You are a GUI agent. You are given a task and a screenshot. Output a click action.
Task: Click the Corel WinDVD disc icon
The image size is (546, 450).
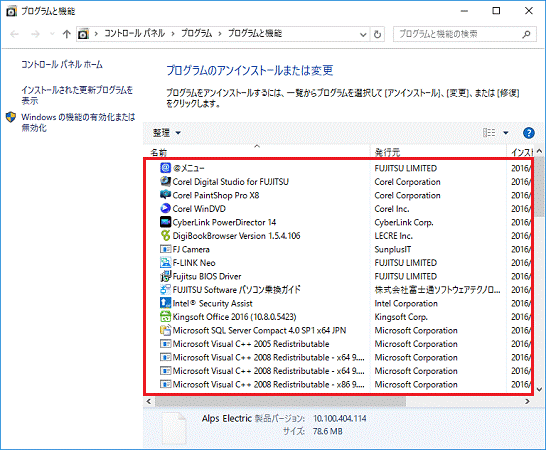click(165, 208)
